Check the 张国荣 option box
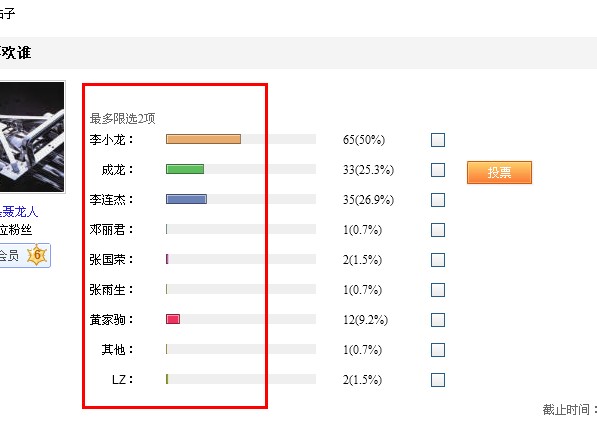Viewport: 597px width, 447px height. 438,260
